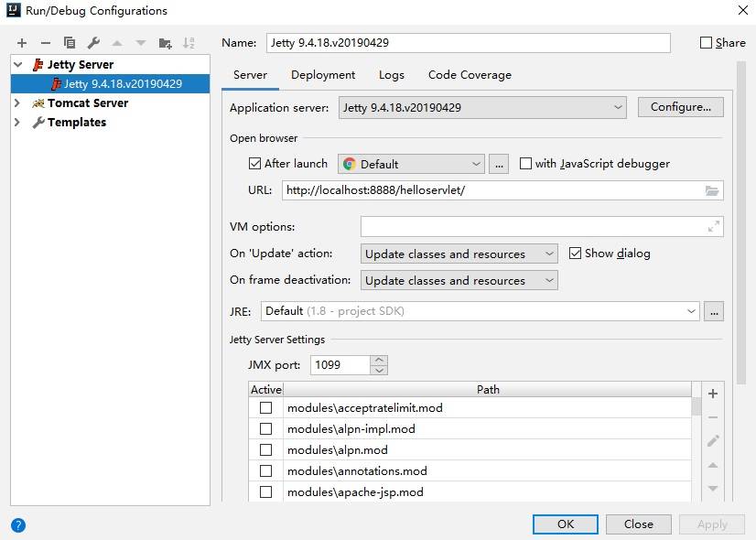This screenshot has height=540, width=756.
Task: Open the Code Coverage tab
Action: [470, 75]
